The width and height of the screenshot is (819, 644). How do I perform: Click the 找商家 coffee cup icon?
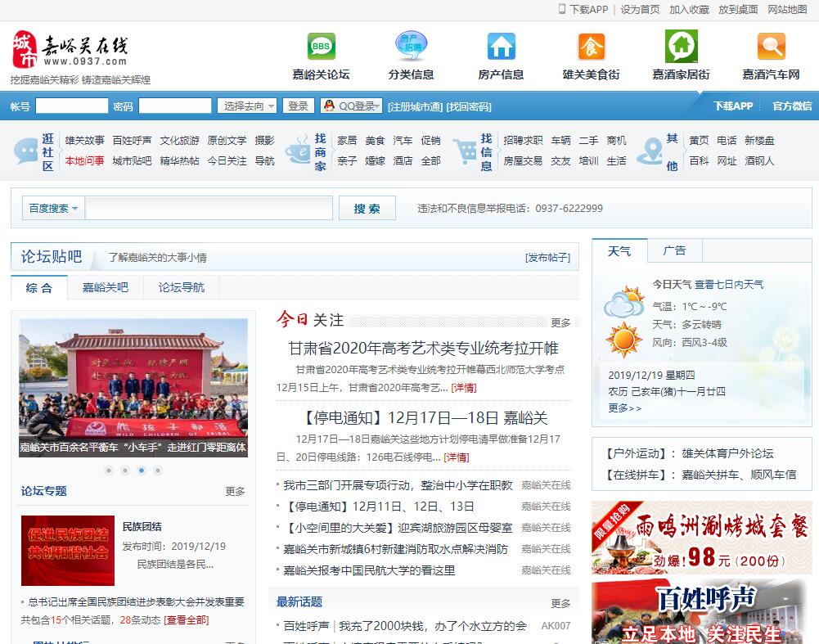(298, 150)
